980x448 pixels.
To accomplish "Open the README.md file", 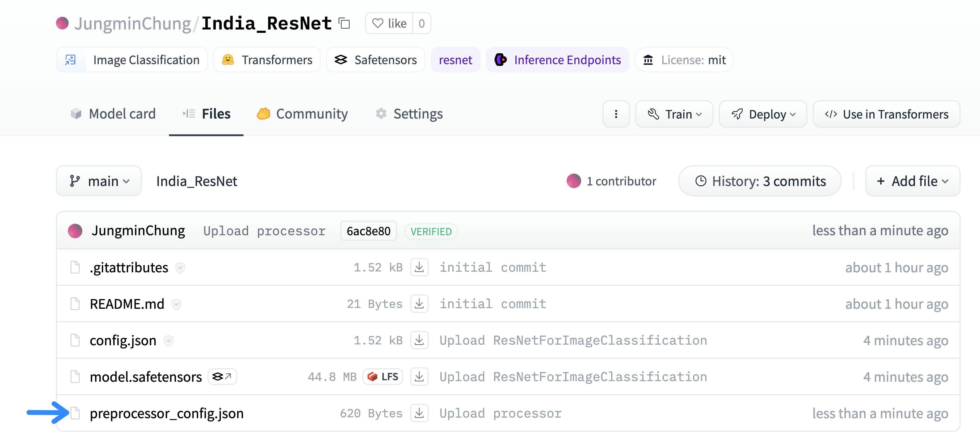I will point(127,304).
